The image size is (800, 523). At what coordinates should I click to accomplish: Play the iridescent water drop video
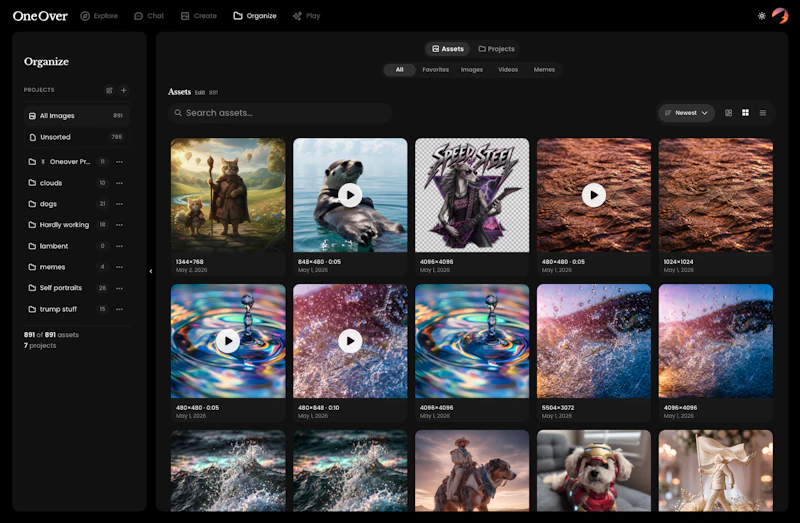[228, 341]
